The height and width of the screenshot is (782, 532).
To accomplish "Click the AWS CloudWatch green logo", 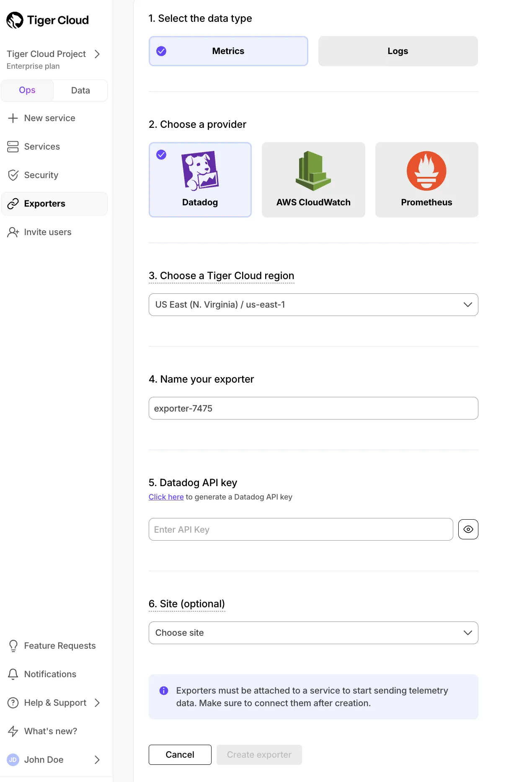I will click(313, 171).
